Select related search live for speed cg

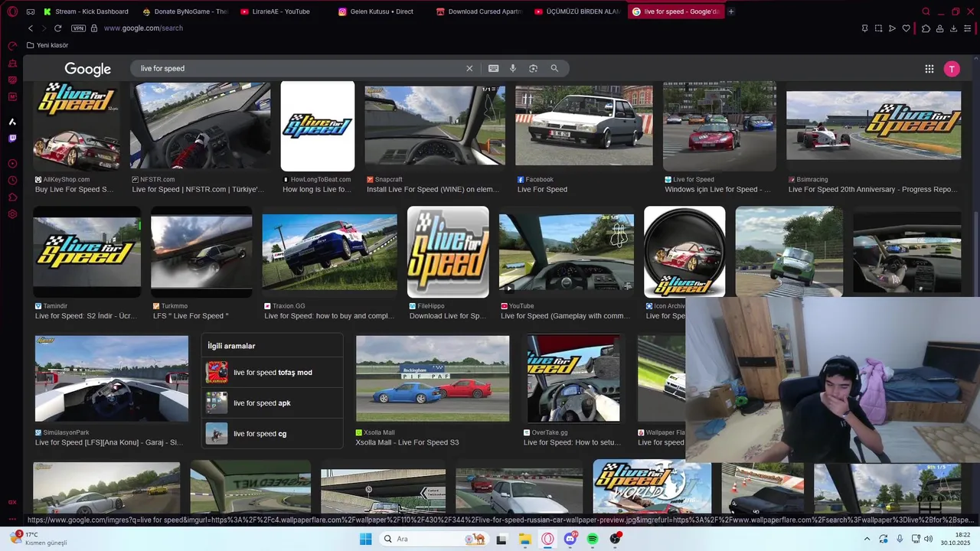pyautogui.click(x=273, y=434)
